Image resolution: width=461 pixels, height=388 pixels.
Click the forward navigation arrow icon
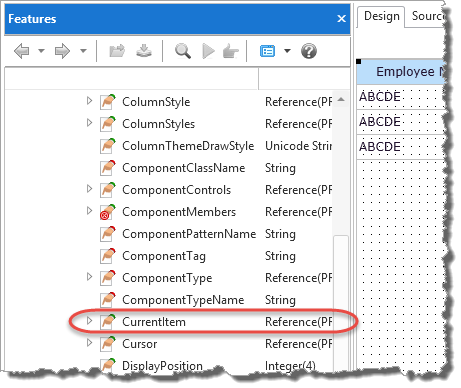point(62,51)
